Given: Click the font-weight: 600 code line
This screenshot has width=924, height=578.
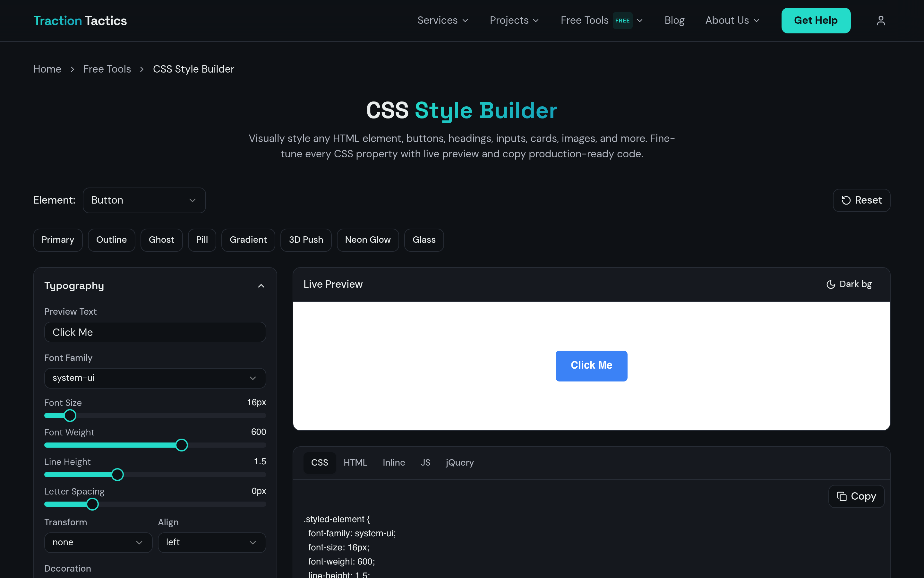Looking at the screenshot, I should coord(342,562).
